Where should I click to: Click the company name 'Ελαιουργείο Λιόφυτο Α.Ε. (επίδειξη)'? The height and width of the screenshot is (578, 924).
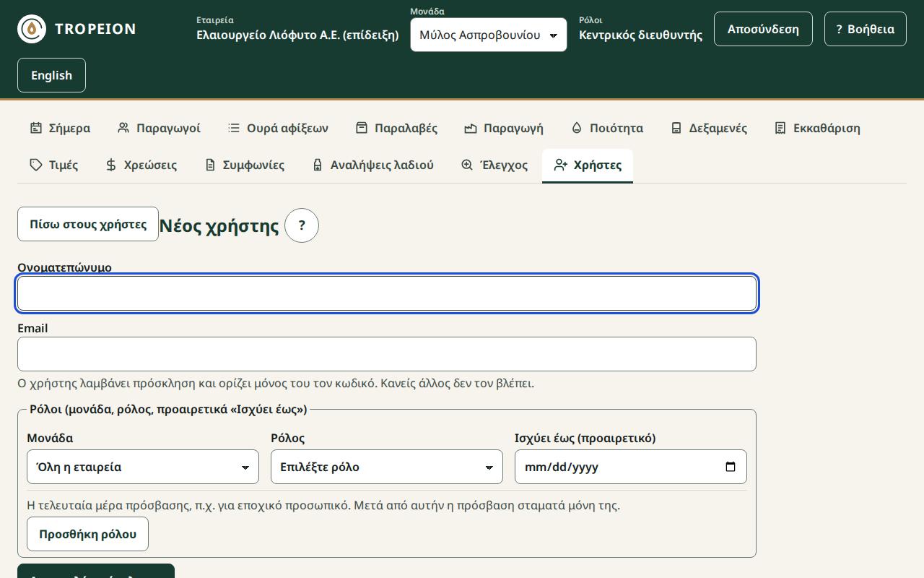(297, 35)
